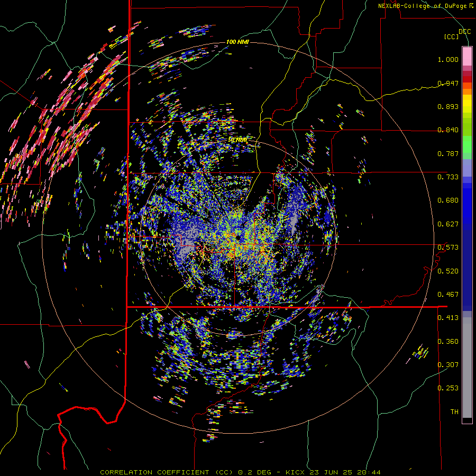Click the 50 NMI range ring label
Screen dimensions: 476x476
click(x=237, y=140)
